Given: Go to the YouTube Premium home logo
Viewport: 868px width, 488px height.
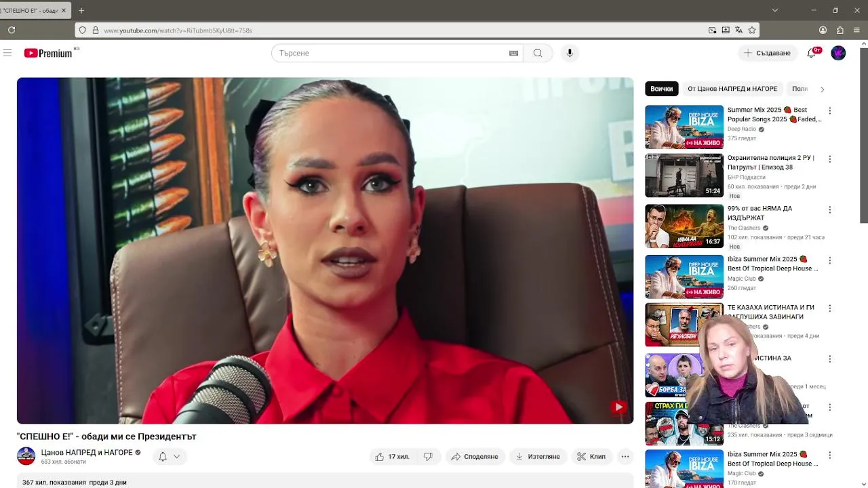Looking at the screenshot, I should 48,53.
